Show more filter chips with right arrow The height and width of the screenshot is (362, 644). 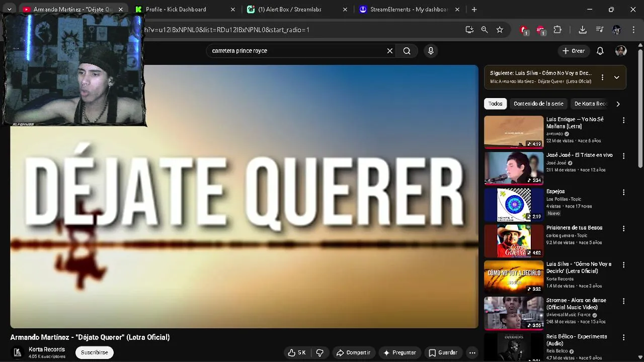[618, 104]
